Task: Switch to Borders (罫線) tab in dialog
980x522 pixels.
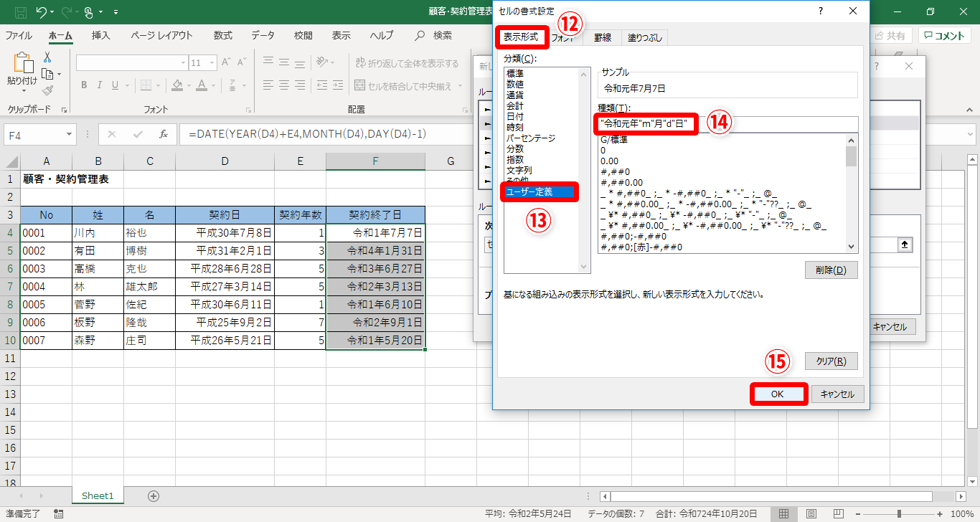Action: click(x=603, y=38)
